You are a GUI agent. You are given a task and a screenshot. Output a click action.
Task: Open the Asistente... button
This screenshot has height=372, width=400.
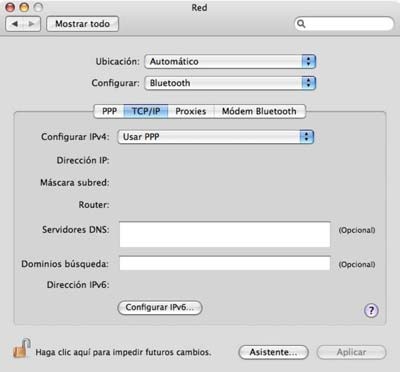tap(273, 352)
